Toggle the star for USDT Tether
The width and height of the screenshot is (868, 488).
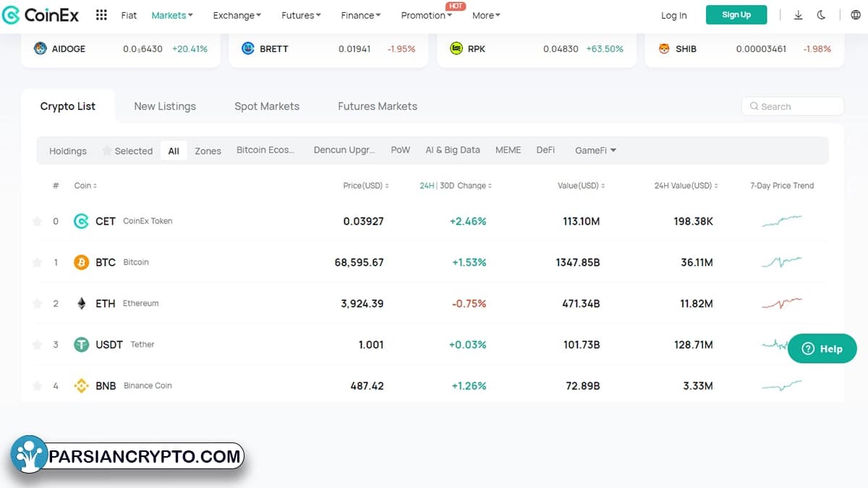[38, 345]
